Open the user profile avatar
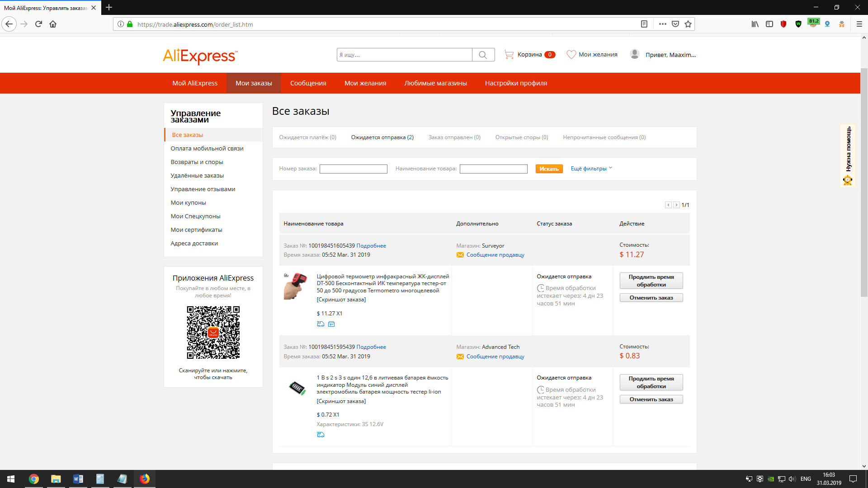Image resolution: width=868 pixels, height=488 pixels. click(x=635, y=54)
